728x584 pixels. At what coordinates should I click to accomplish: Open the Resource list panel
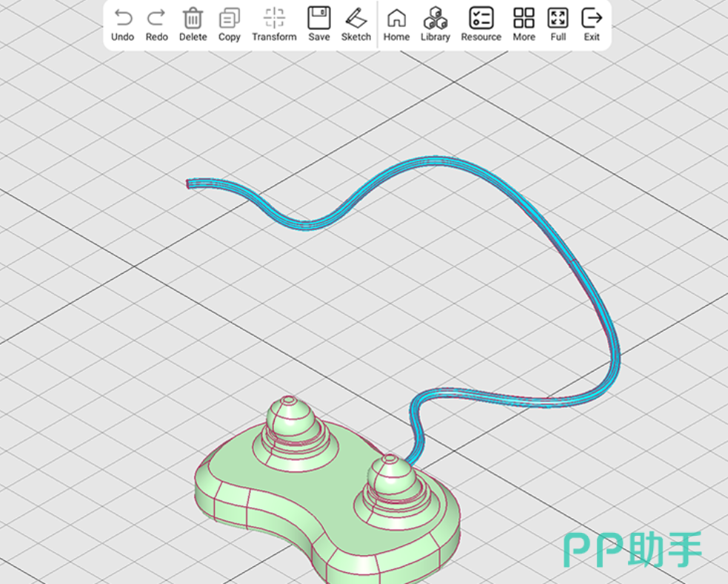(481, 19)
